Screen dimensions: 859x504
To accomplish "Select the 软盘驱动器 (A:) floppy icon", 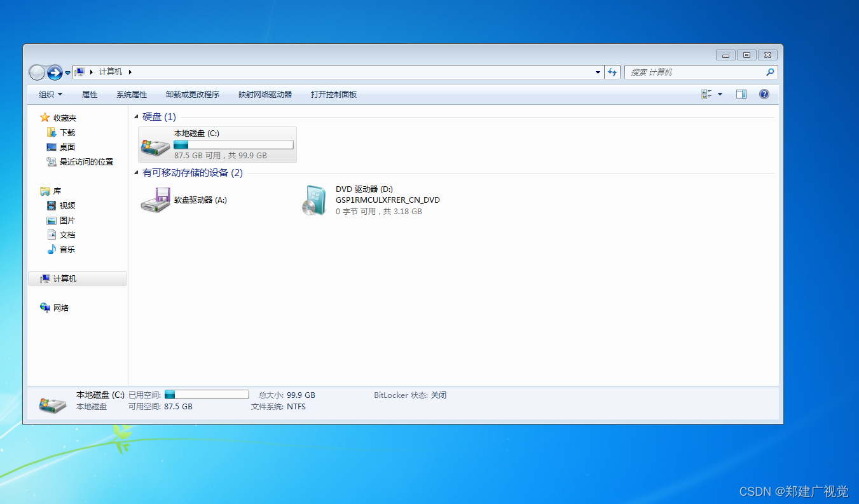I will click(156, 200).
